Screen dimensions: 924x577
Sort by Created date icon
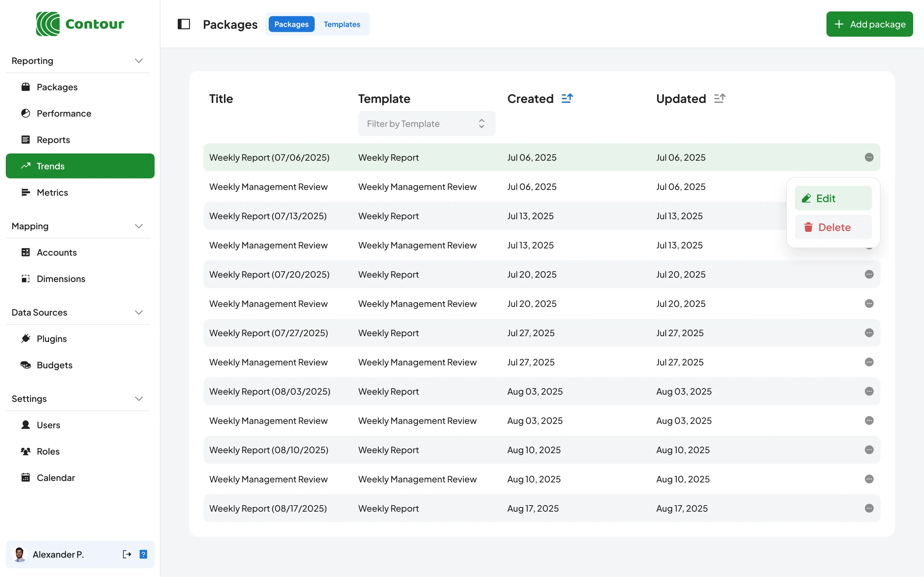click(x=567, y=99)
